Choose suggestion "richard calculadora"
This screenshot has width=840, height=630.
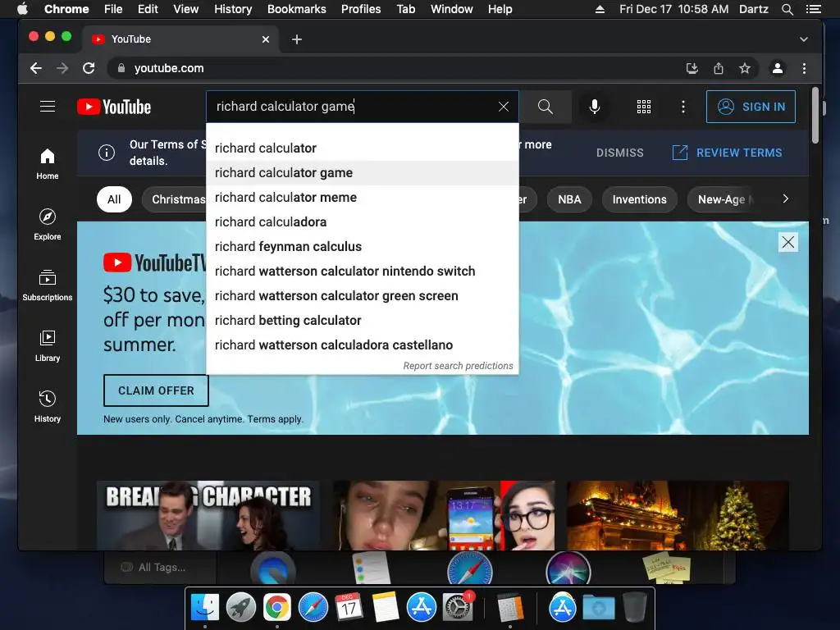[362, 221]
